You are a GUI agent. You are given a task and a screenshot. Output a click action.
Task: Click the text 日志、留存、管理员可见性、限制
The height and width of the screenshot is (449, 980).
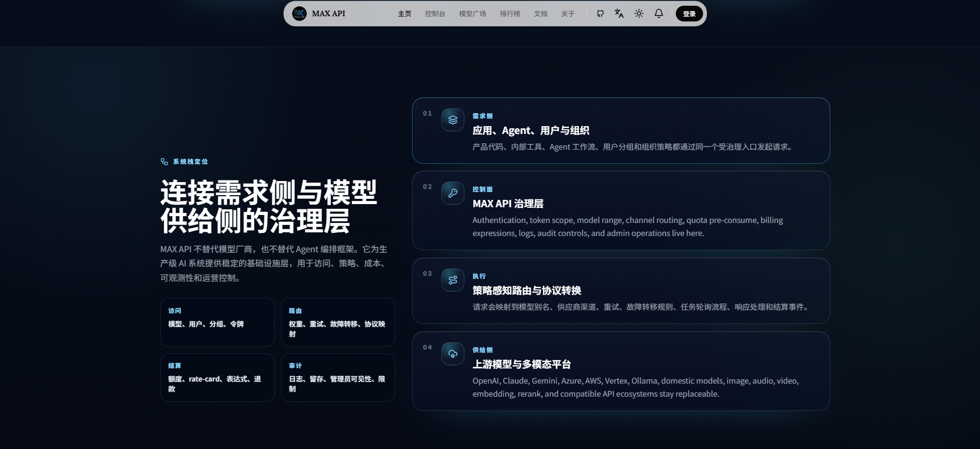337,384
